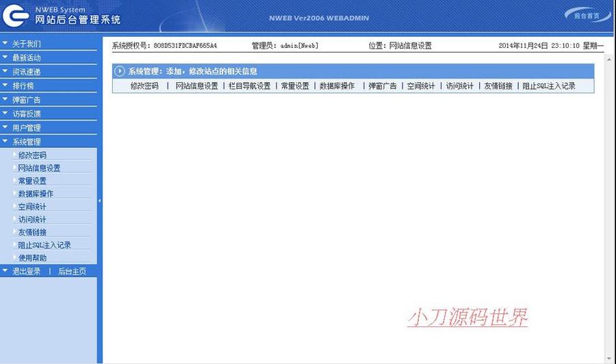616x364 pixels.
Task: Click the round arrow icon beside 系统管理 header
Action: click(119, 71)
